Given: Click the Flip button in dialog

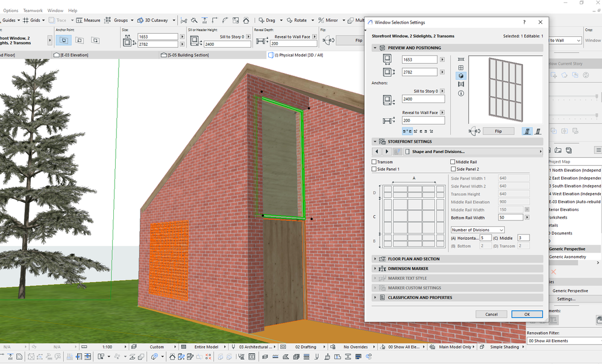Looking at the screenshot, I should tap(498, 131).
